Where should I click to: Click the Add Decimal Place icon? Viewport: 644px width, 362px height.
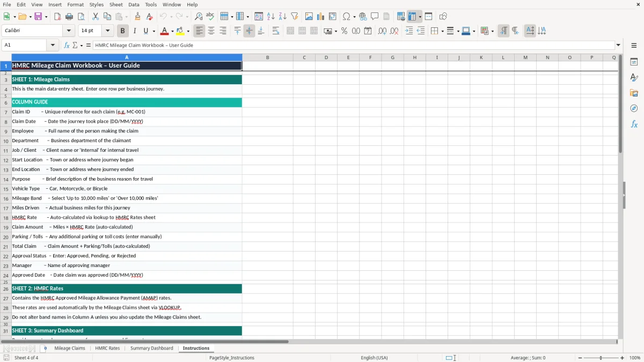click(382, 31)
